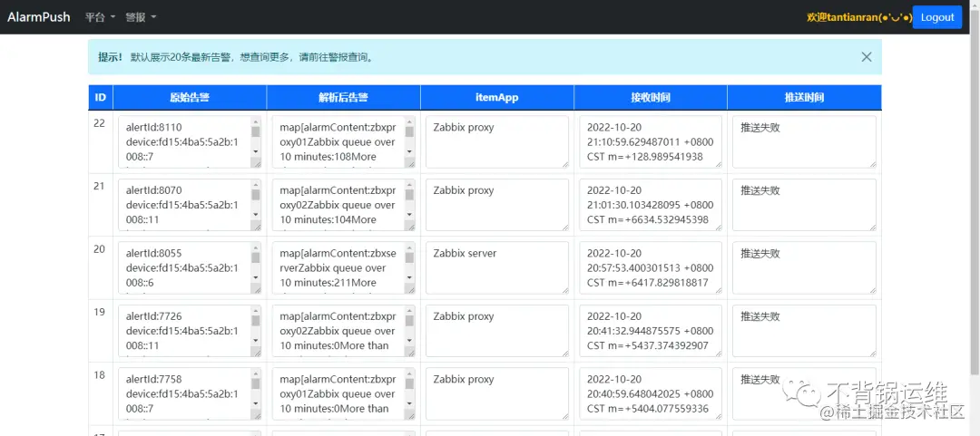Click the alertId:8110 raw alarm textarea
The width and height of the screenshot is (980, 436).
(x=190, y=141)
